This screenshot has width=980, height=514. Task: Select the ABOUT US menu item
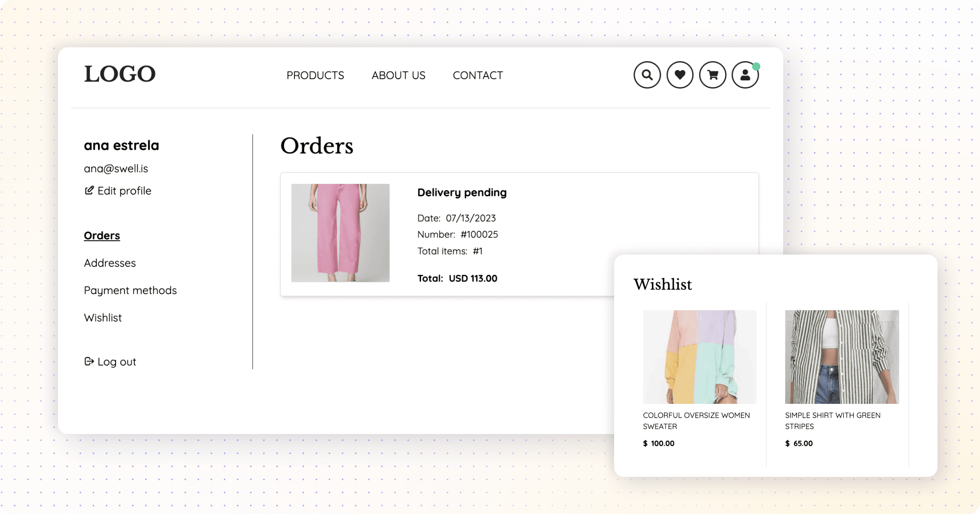click(398, 74)
